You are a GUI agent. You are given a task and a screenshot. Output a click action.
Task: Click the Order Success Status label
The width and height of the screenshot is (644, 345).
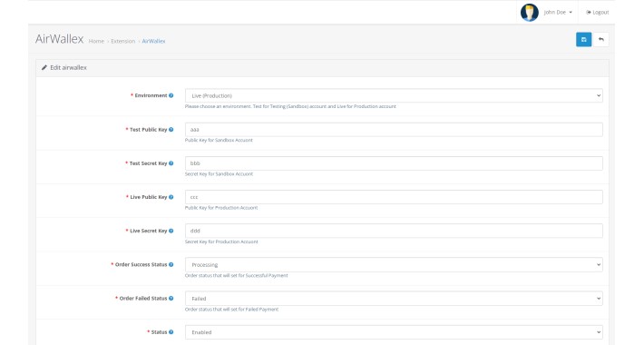point(141,264)
